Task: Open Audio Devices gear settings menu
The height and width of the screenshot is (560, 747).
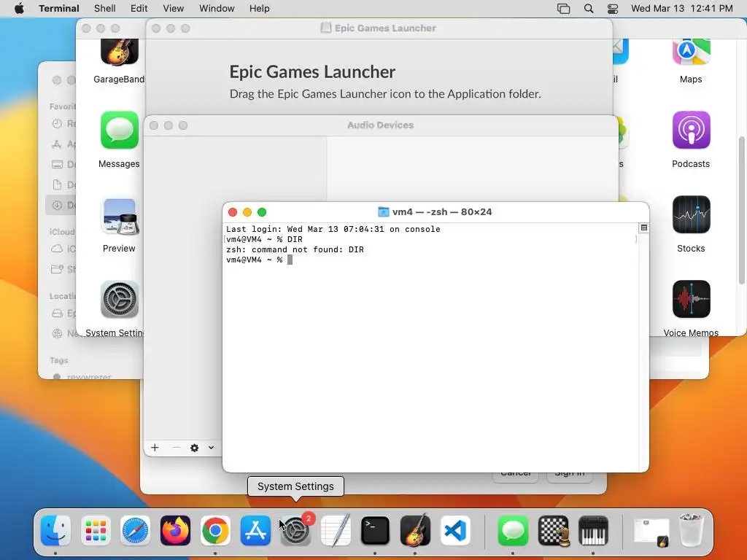Action: pyautogui.click(x=194, y=448)
